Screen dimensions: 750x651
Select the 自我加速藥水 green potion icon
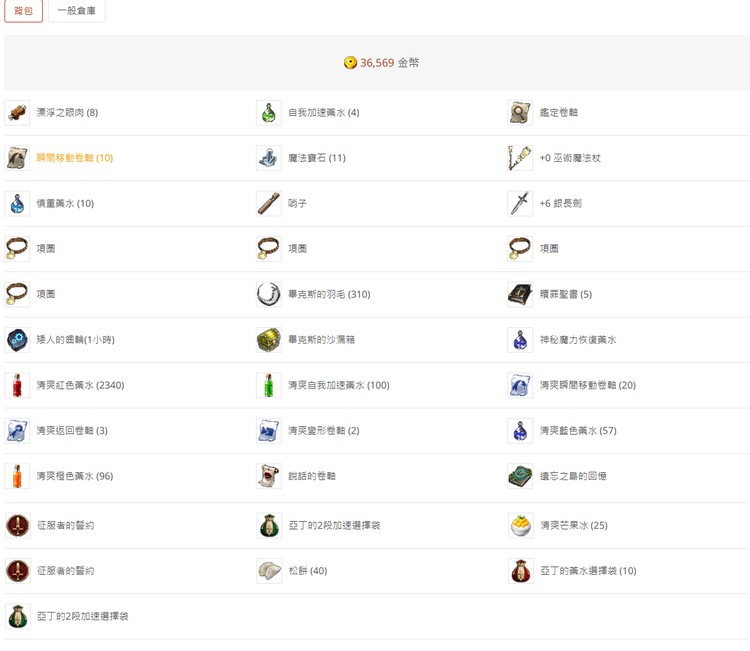[269, 113]
